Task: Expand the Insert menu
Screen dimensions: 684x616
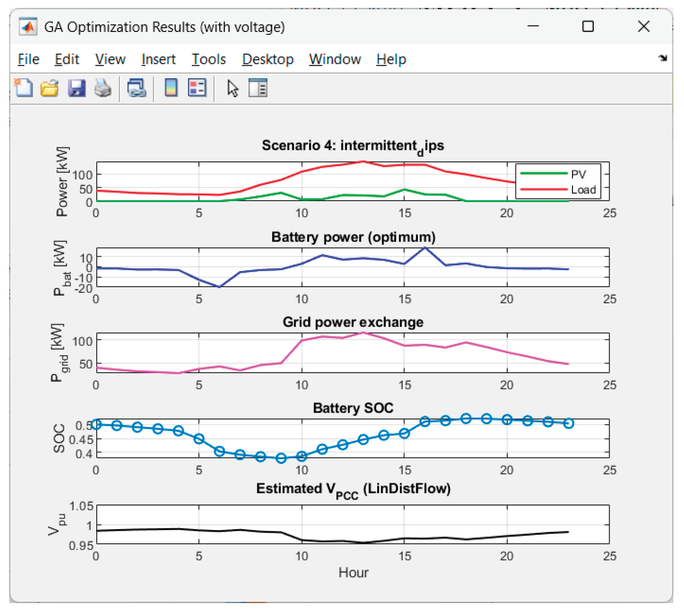Action: point(158,59)
